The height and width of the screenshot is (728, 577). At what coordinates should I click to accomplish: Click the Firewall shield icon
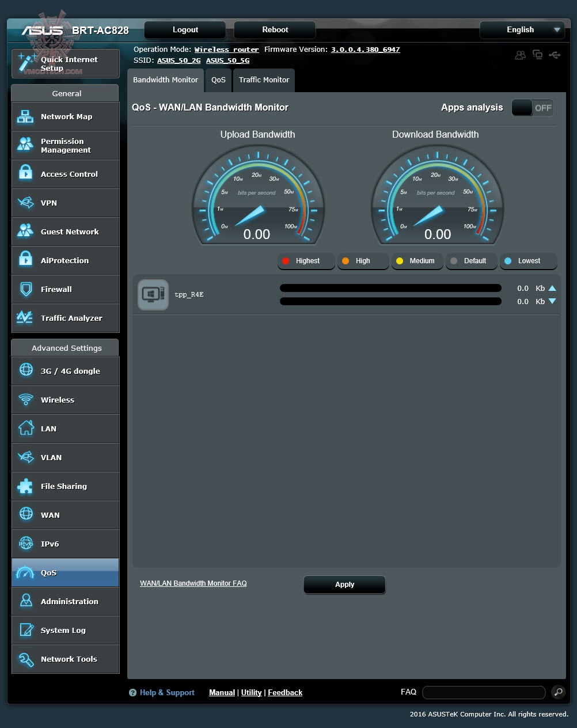click(26, 289)
